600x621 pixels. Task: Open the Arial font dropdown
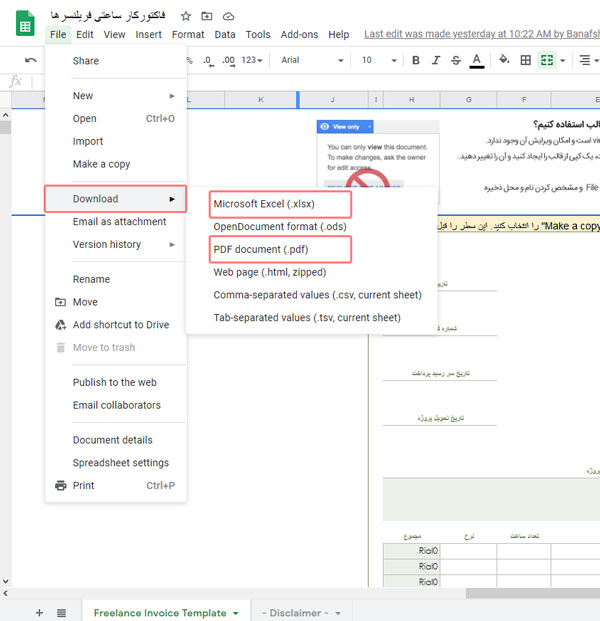(x=308, y=60)
